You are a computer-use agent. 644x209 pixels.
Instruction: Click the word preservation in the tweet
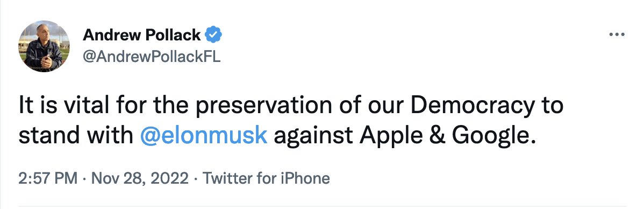pyautogui.click(x=263, y=106)
